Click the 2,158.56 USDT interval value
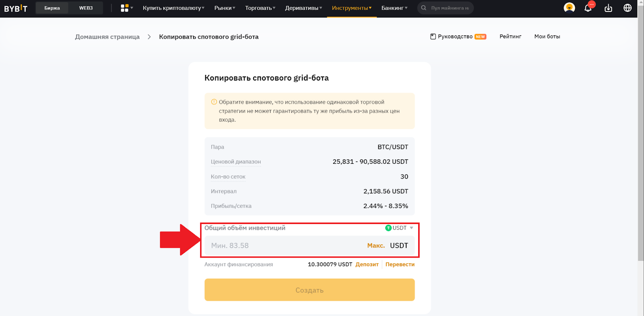Viewport: 644px width, 316px height. pyautogui.click(x=386, y=191)
